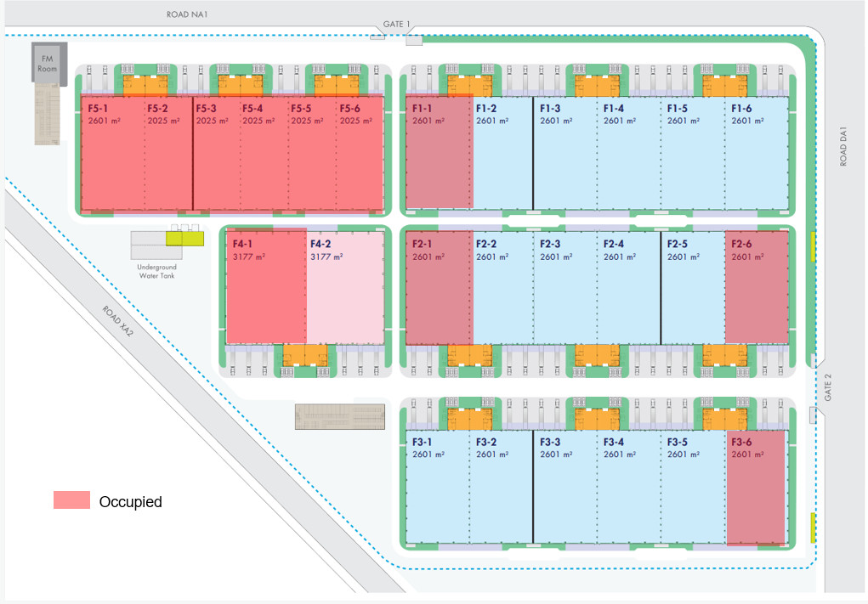Choose unit F2-3 on the plan
The width and height of the screenshot is (868, 604).
[x=564, y=288]
